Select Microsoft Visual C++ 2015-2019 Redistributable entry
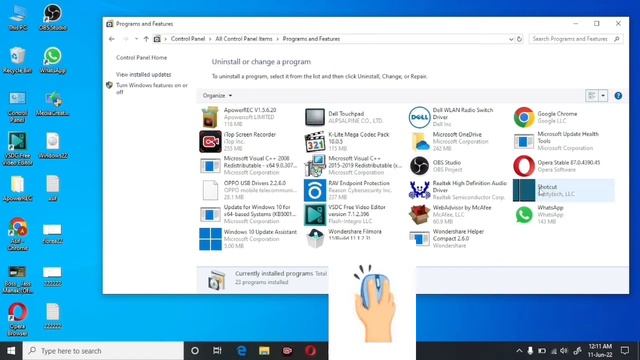 point(353,166)
